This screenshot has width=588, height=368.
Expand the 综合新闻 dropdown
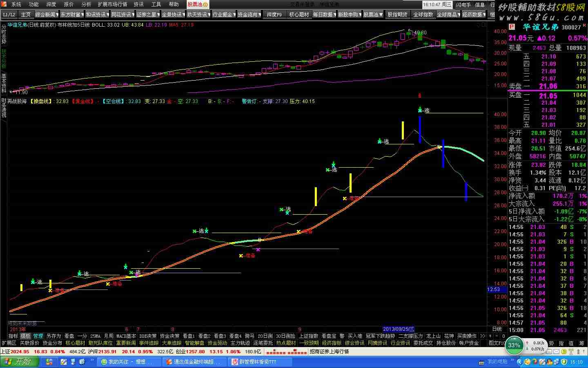tap(47, 15)
